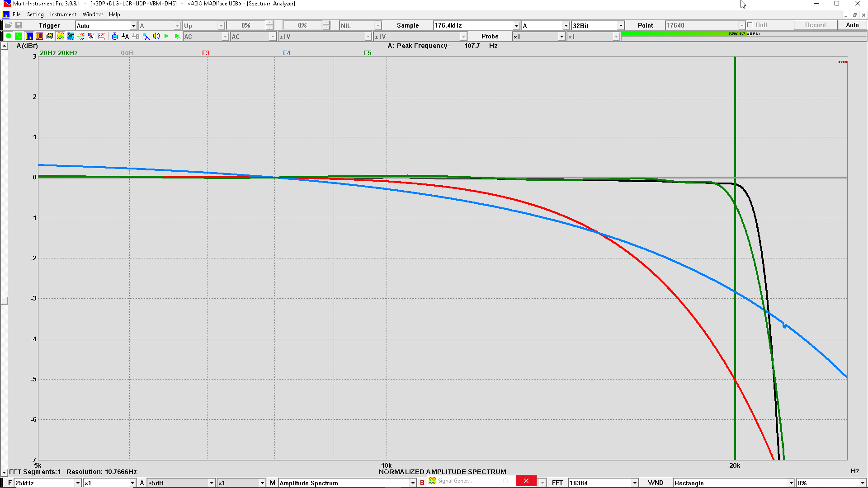
Task: Click the green F5 marker label
Action: (367, 53)
